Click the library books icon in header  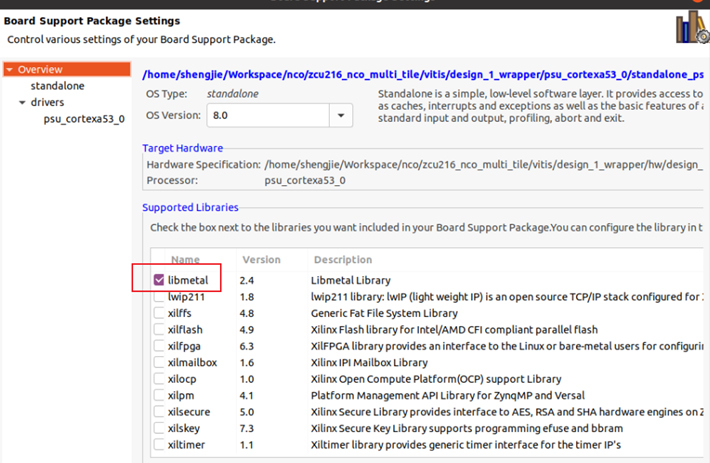point(691,28)
